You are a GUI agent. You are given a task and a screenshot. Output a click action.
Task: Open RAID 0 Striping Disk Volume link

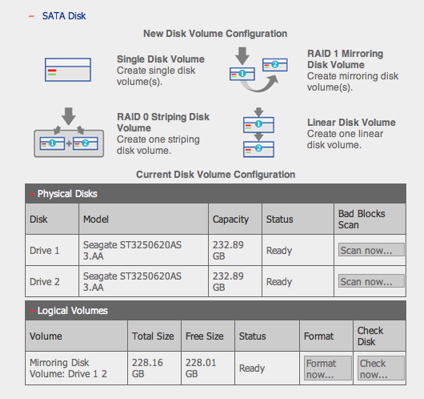[163, 122]
